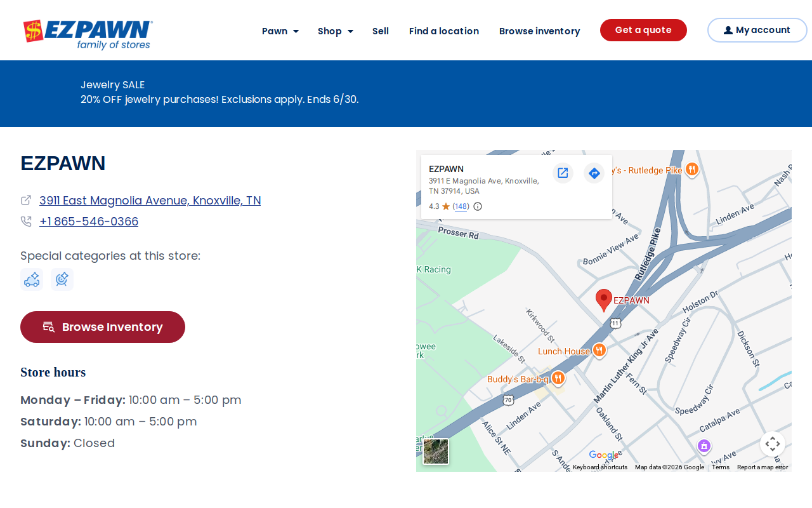The height and width of the screenshot is (508, 812).
Task: Select the Lunch House restaurant marker
Action: 599,351
